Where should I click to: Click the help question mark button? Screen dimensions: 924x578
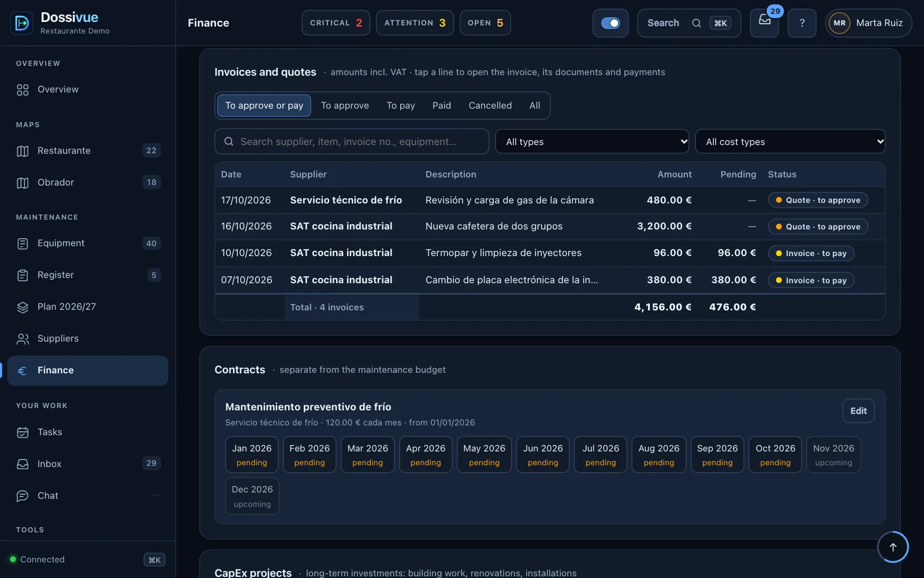point(802,23)
